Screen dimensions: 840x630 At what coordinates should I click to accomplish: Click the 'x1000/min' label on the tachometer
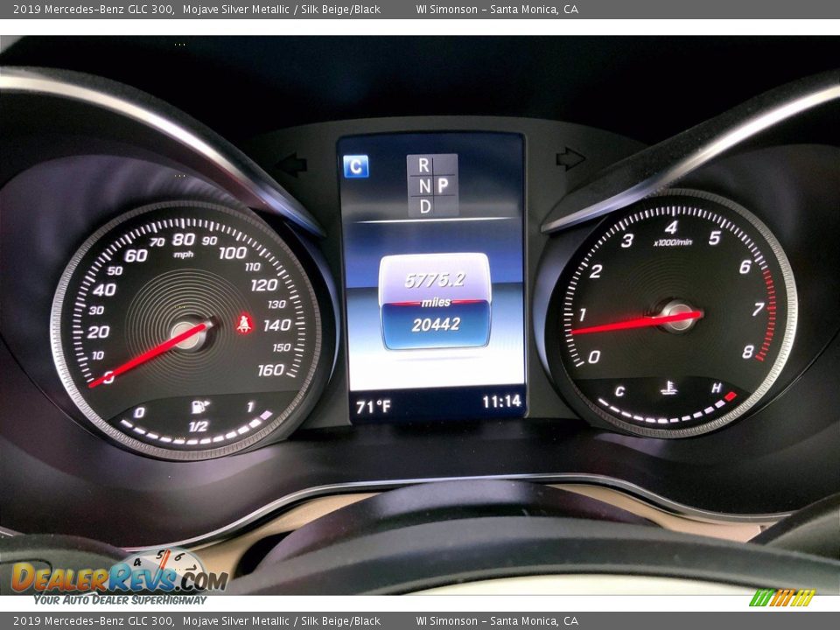point(673,242)
